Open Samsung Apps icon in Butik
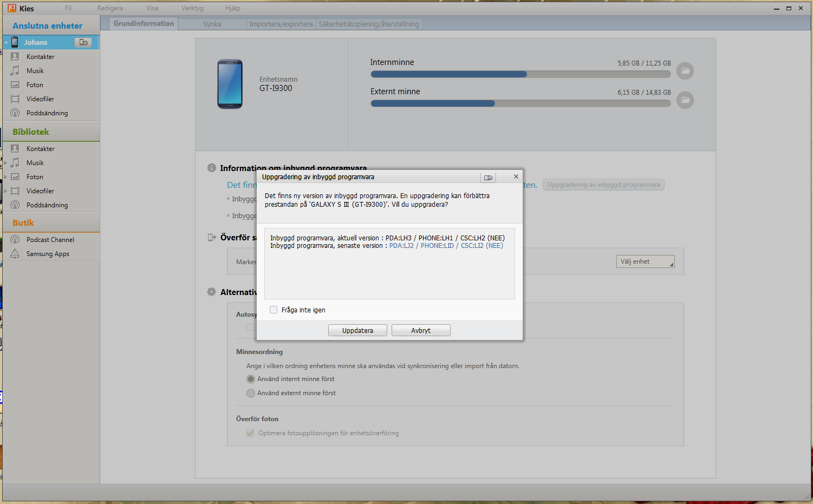This screenshot has height=504, width=813. [x=15, y=253]
